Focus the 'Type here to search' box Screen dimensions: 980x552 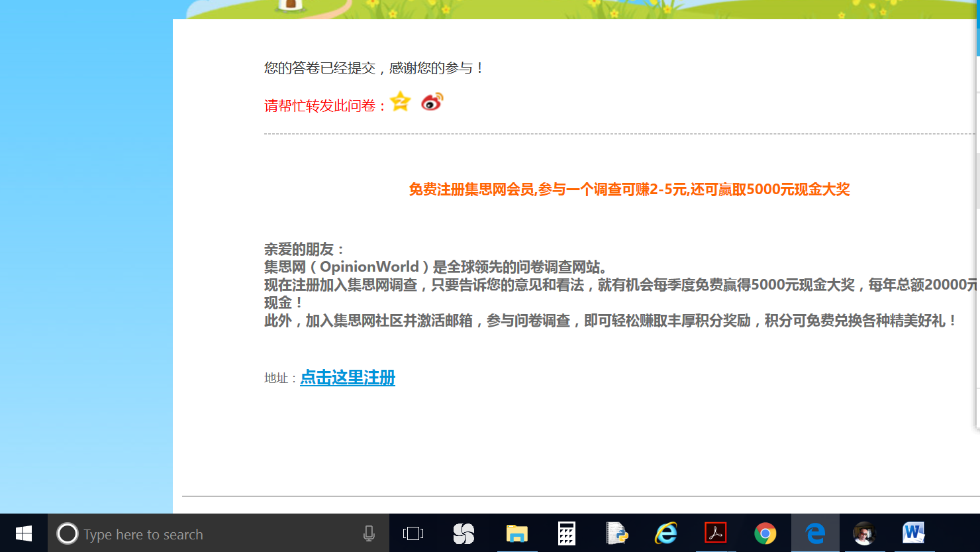219,533
